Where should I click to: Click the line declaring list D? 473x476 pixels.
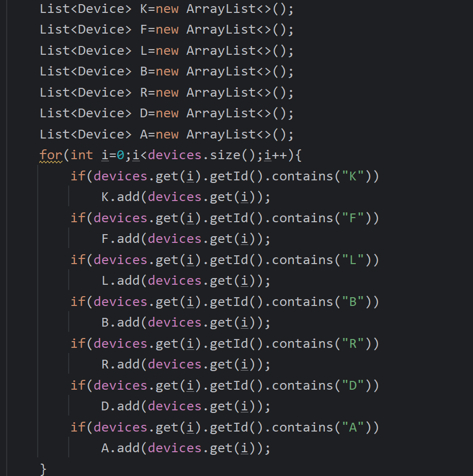click(167, 114)
